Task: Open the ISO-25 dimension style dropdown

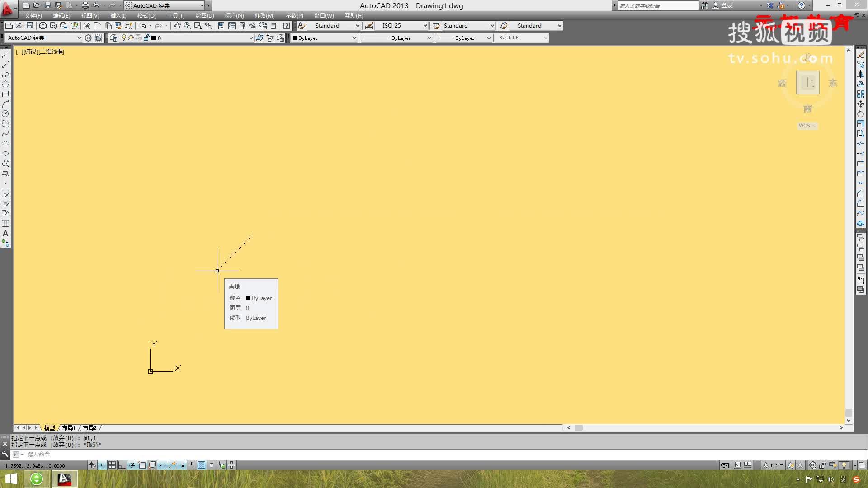Action: (x=425, y=26)
